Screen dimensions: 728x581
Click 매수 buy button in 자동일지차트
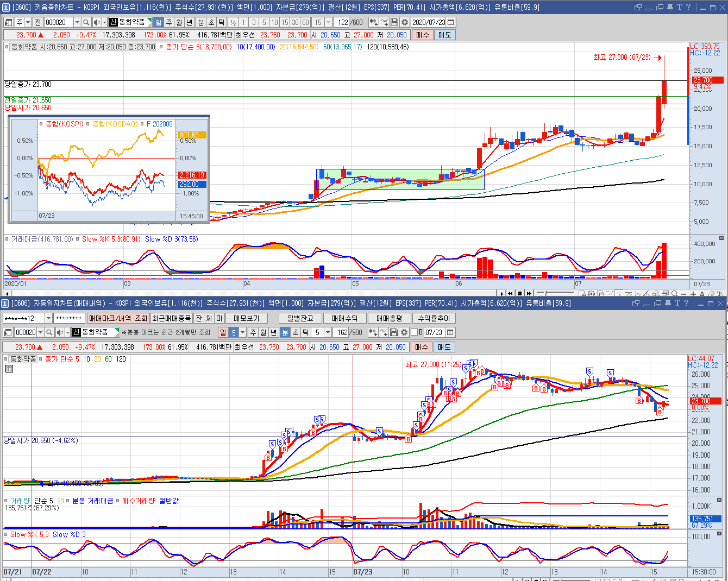(x=422, y=347)
